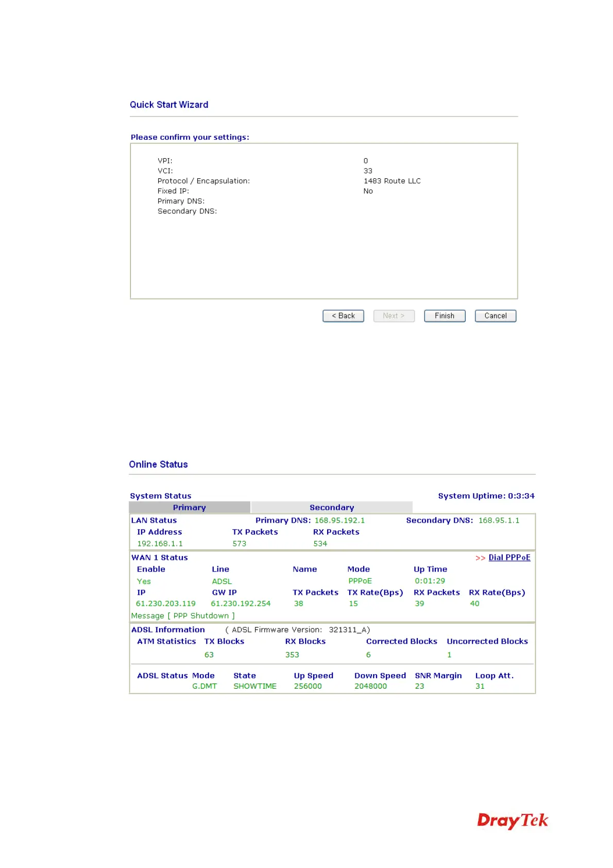The image size is (613, 868).
Task: Select the WAN 1 Status label
Action: (x=159, y=557)
